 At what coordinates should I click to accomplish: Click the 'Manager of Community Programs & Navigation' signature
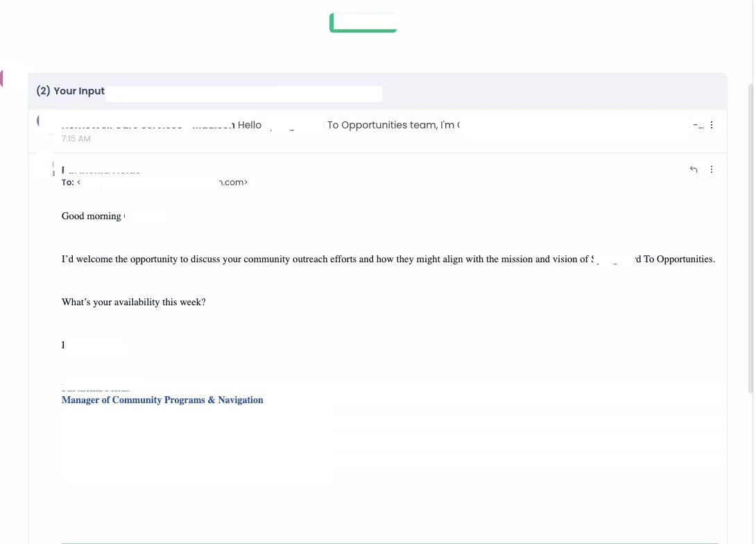click(x=162, y=400)
